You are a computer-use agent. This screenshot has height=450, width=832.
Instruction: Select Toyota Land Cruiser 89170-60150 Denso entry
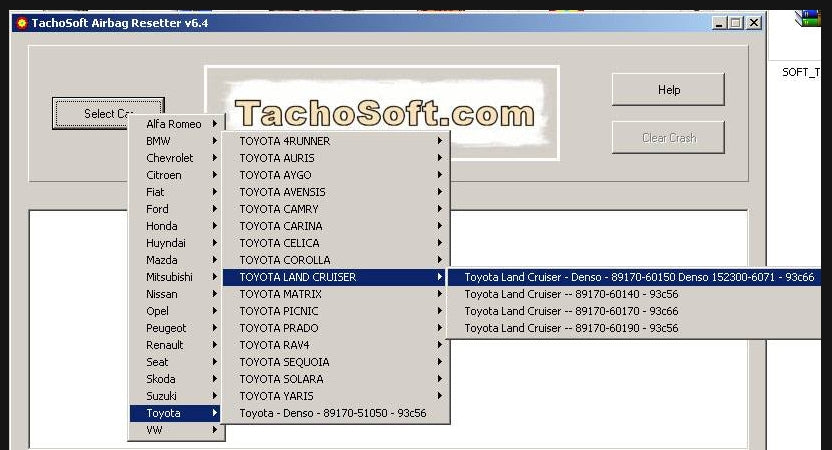pyautogui.click(x=638, y=277)
